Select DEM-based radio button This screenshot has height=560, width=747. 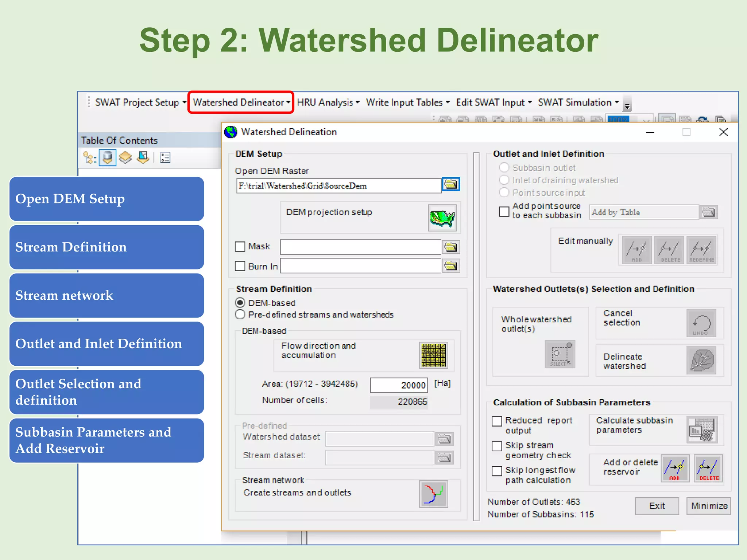(x=240, y=303)
